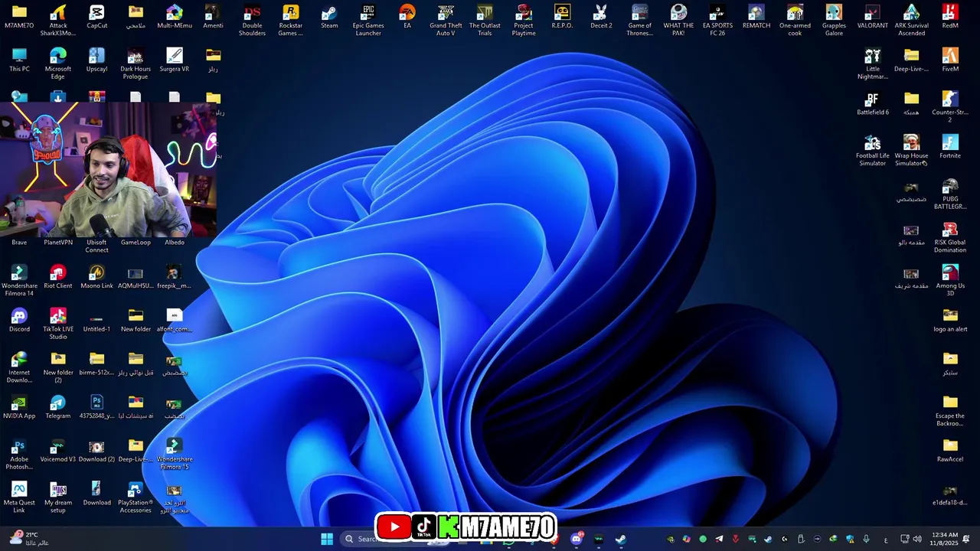Image resolution: width=980 pixels, height=551 pixels.
Task: Launch Maono Link application
Action: coord(96,277)
